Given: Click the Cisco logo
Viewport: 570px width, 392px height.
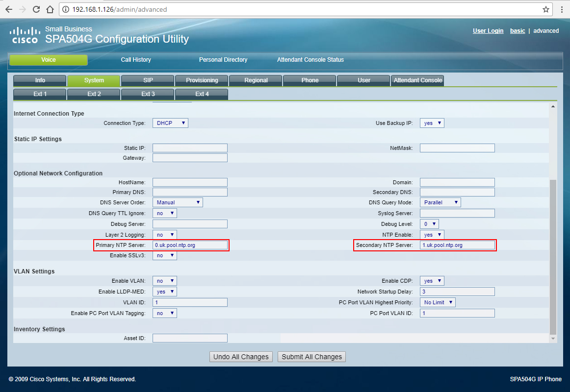Looking at the screenshot, I should (25, 35).
